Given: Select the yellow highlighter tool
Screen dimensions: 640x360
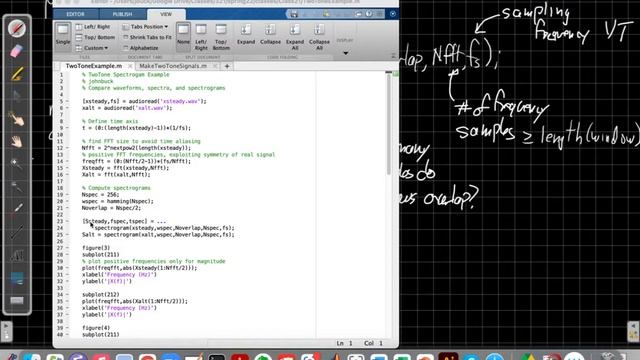Looking at the screenshot, I should coord(17,74).
